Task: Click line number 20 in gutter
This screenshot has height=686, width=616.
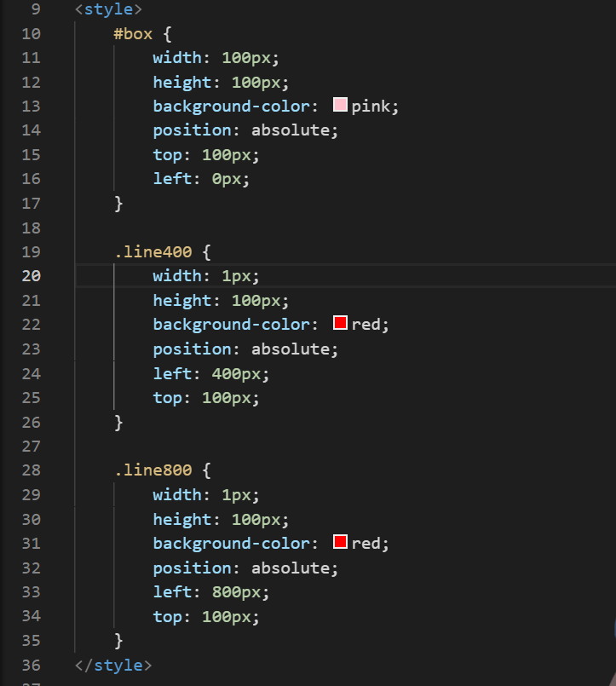Action: [31, 275]
